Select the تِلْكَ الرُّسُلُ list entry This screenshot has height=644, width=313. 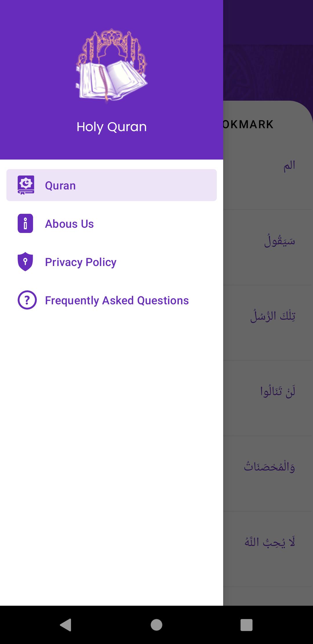268,323
